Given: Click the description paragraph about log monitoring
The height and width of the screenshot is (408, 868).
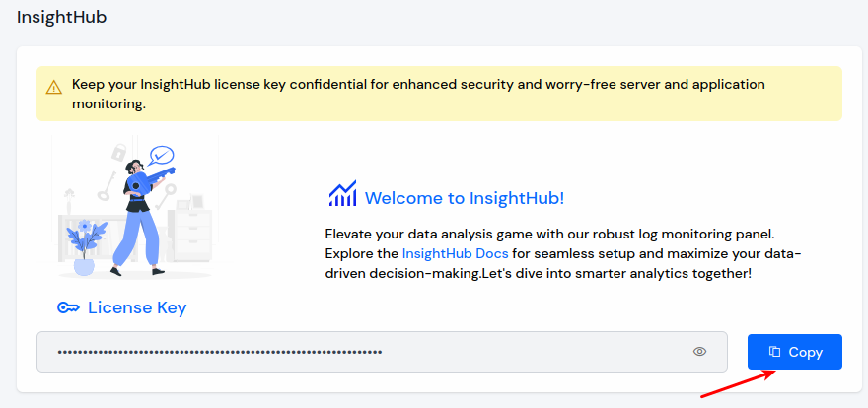Looking at the screenshot, I should click(563, 253).
